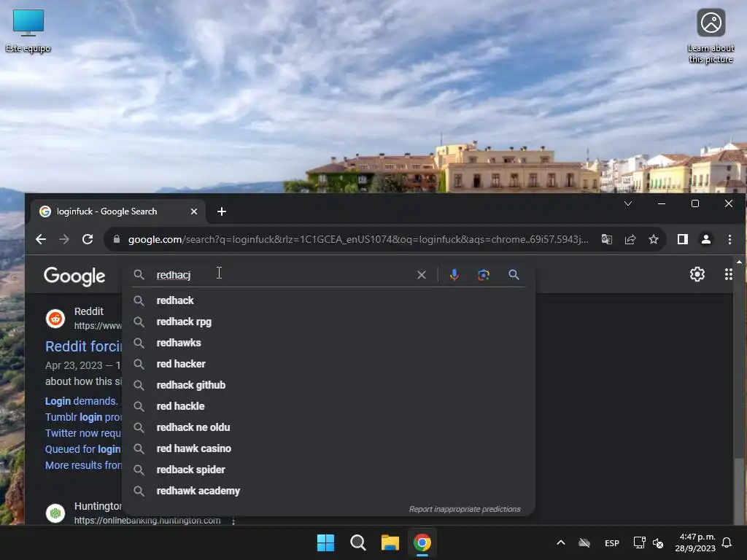The width and height of the screenshot is (747, 560).
Task: Select the 'Este equipo' desktop icon
Action: [x=28, y=31]
